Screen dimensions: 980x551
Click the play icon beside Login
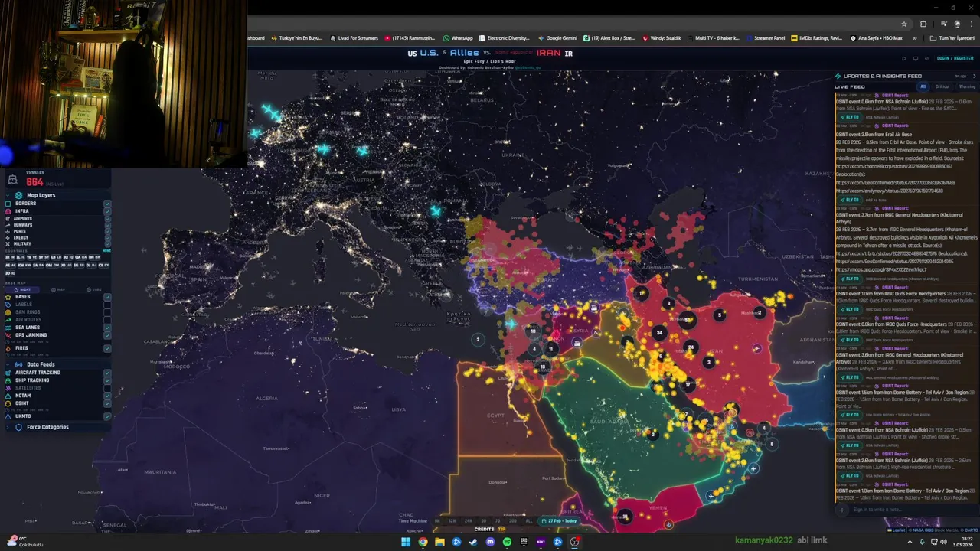coord(904,58)
